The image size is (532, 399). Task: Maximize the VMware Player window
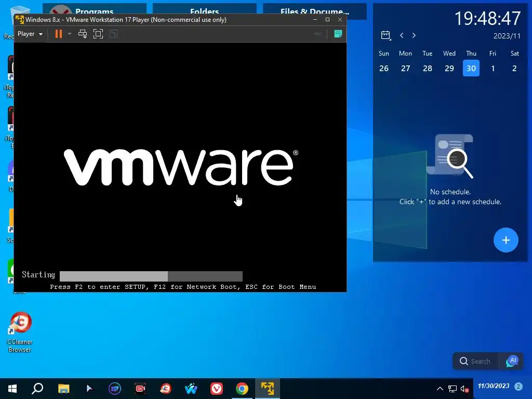[327, 20]
